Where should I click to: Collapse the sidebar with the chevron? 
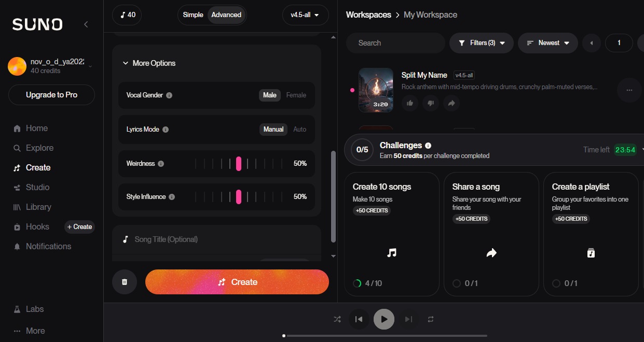coord(86,24)
